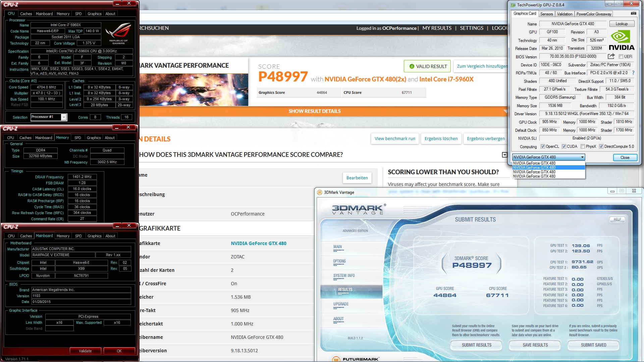Click SUBMIT RESULTS in 3DMark Vantage
The height and width of the screenshot is (362, 644).
click(x=476, y=345)
